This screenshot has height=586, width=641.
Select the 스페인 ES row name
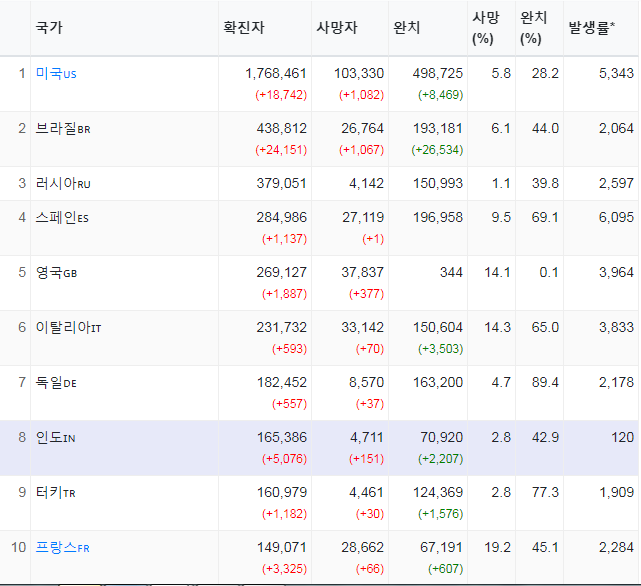point(62,217)
